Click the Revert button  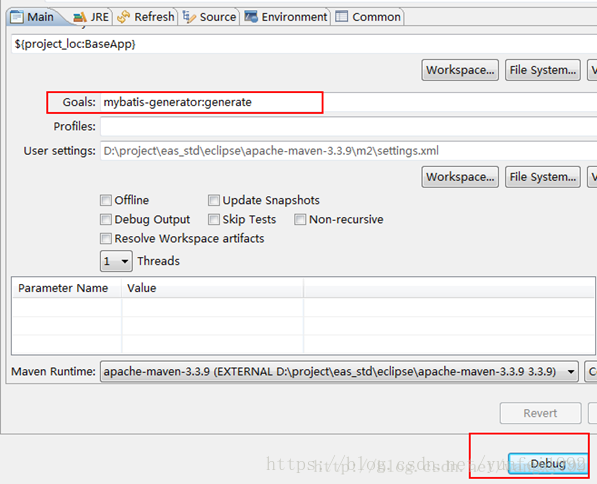pos(540,413)
